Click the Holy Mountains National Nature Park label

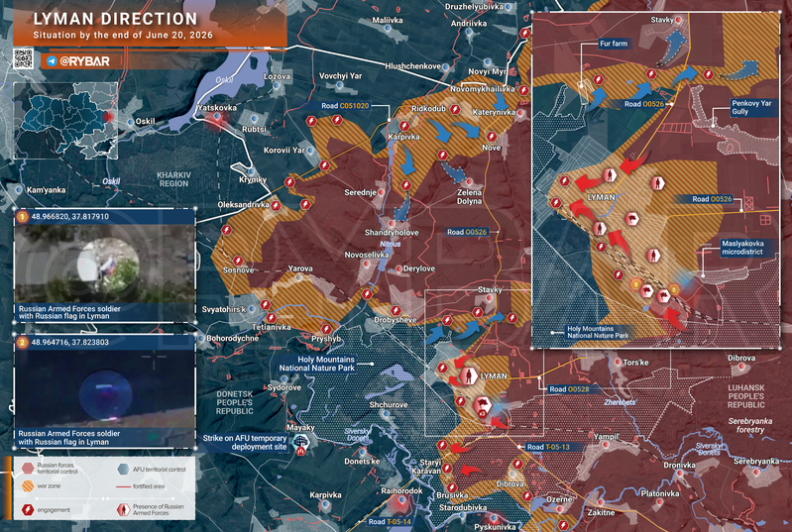[316, 364]
